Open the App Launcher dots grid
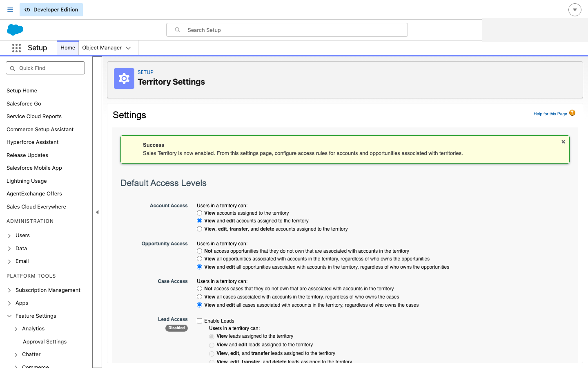 tap(16, 48)
